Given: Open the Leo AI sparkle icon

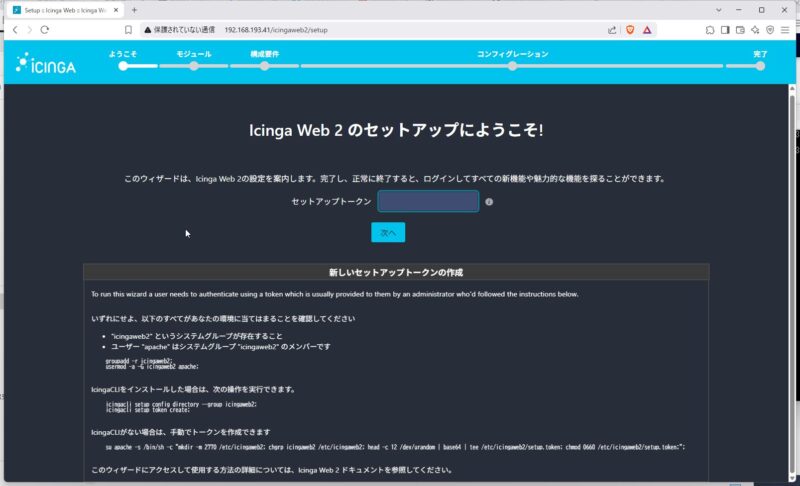Looking at the screenshot, I should pos(755,30).
